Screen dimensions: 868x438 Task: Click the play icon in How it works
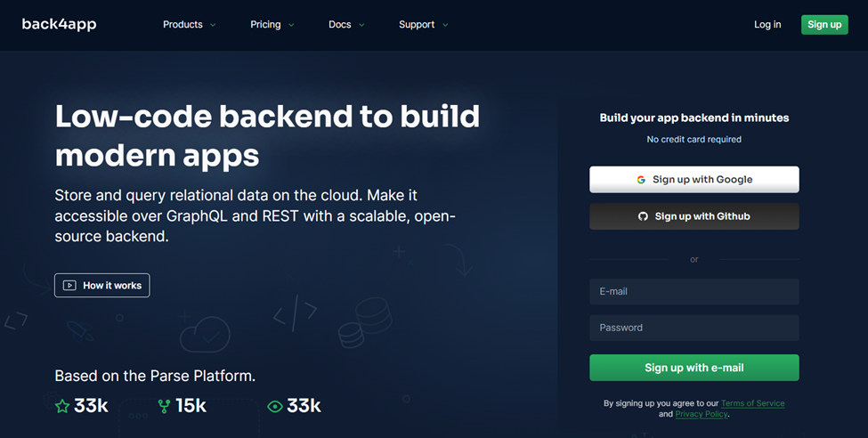[69, 286]
